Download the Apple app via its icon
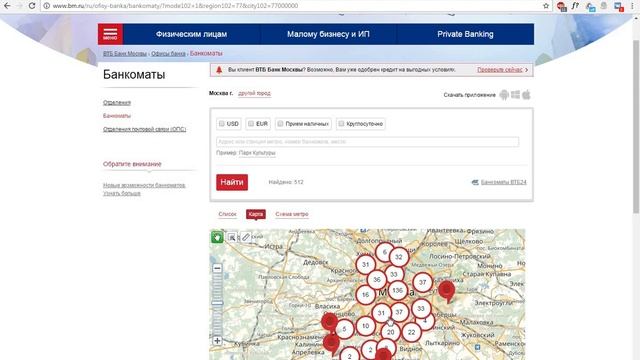 click(527, 95)
